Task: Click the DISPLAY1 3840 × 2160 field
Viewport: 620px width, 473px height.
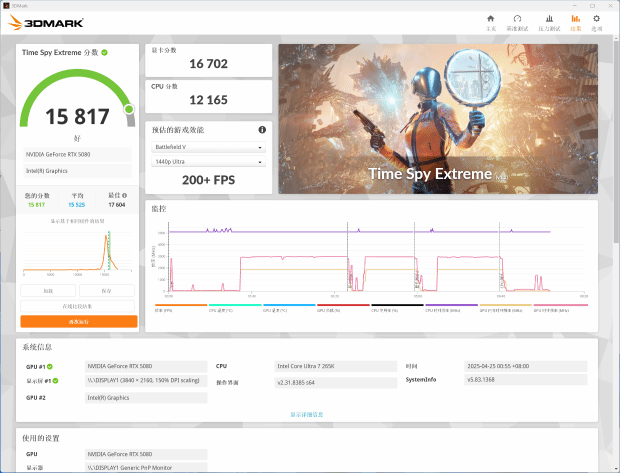Action: point(146,380)
